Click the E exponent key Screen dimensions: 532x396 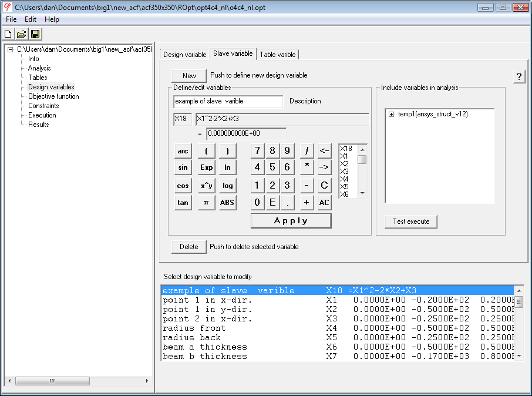272,203
